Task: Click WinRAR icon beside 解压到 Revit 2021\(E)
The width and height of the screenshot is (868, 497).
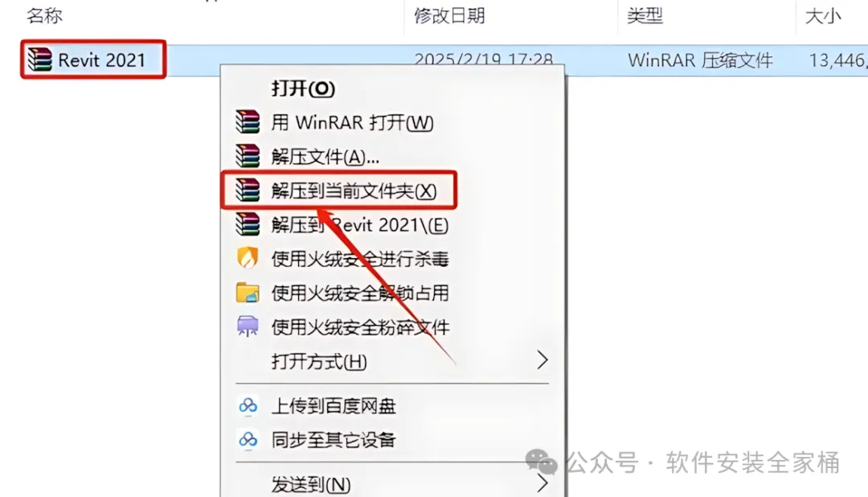Action: [248, 224]
